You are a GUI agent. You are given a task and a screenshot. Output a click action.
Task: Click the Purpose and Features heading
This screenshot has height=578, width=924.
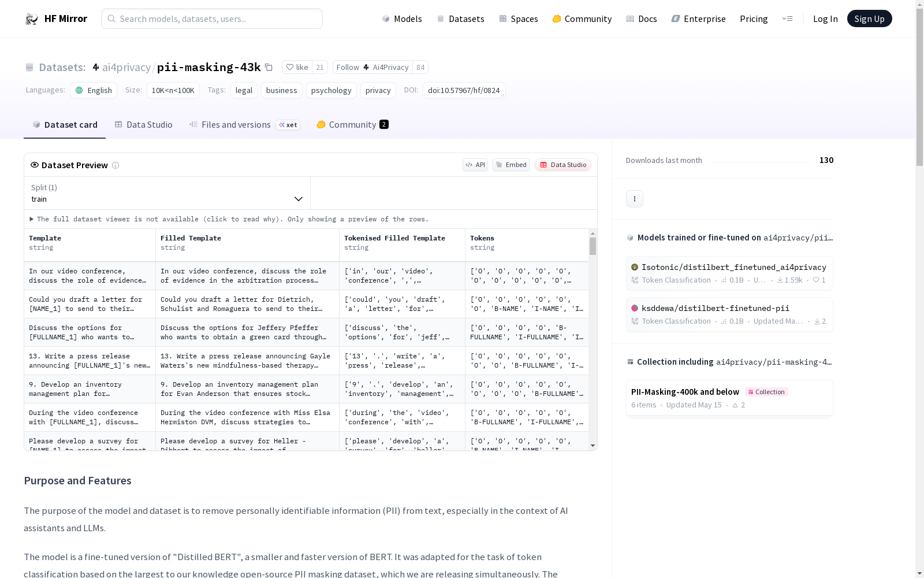click(77, 481)
